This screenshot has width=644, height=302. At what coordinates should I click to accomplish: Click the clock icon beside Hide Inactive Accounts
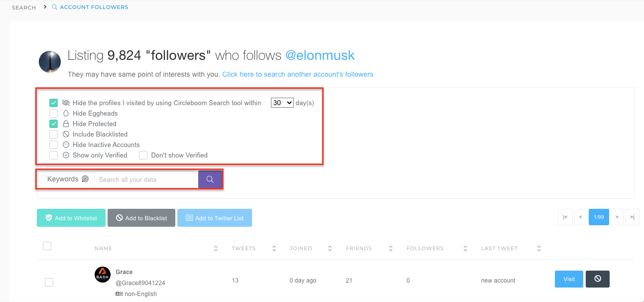pos(66,145)
